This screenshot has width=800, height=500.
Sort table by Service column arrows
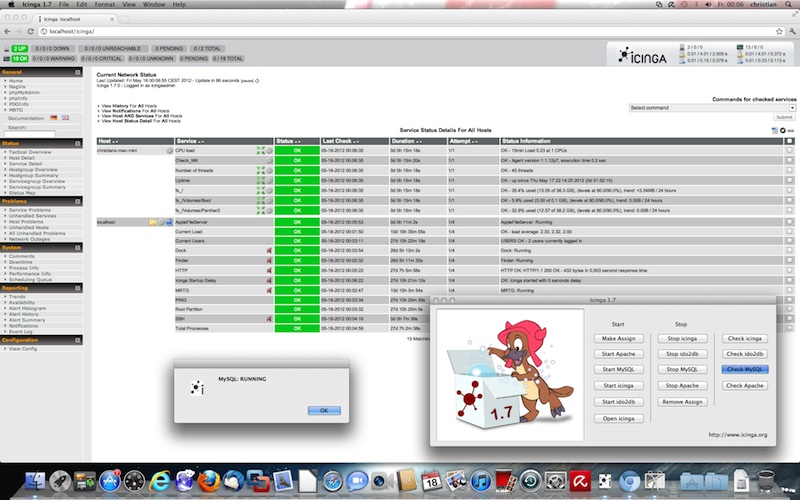click(x=201, y=142)
